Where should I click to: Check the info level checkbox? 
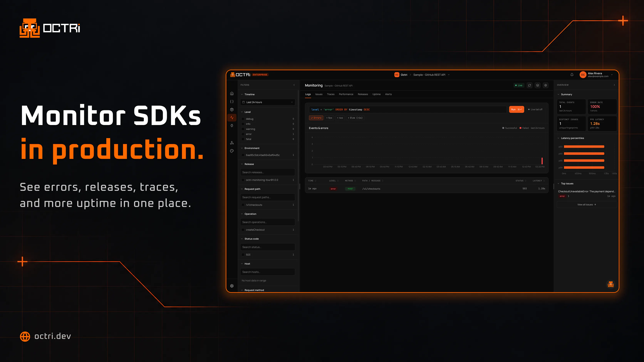[x=243, y=124]
